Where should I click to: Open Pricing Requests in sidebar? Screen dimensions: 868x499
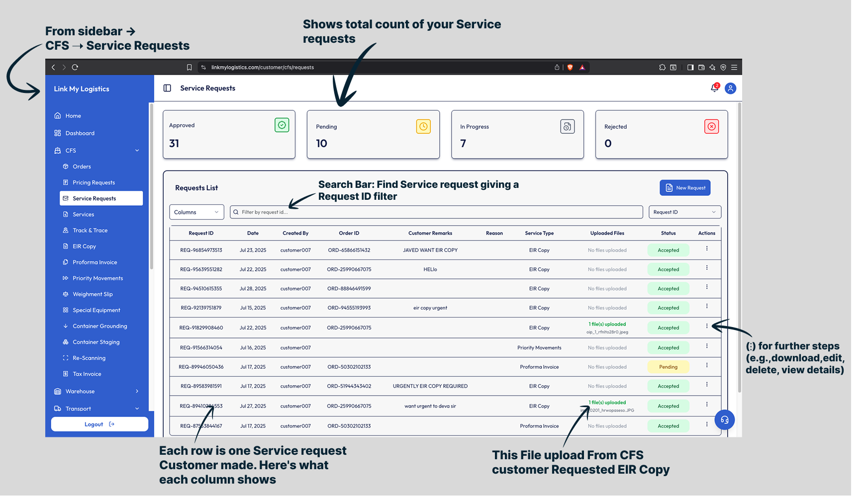[x=94, y=182]
